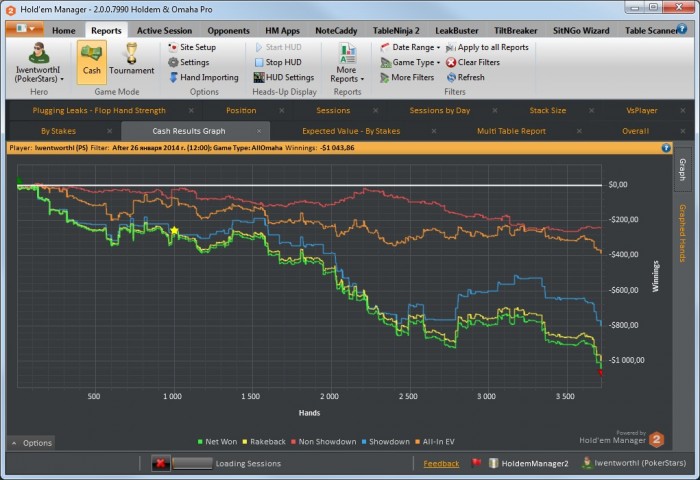Click the Loading Sessions progress bar

coord(192,463)
